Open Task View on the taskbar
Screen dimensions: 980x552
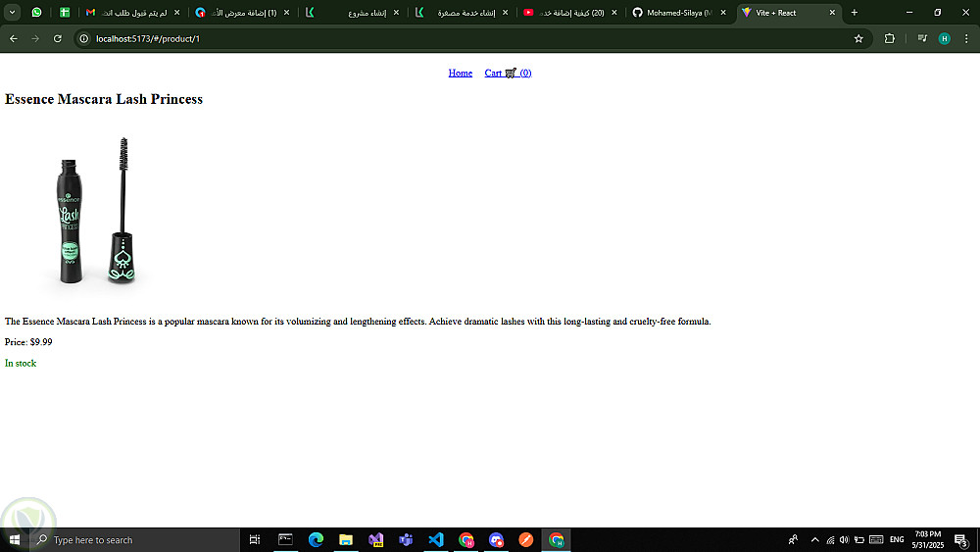tap(255, 539)
